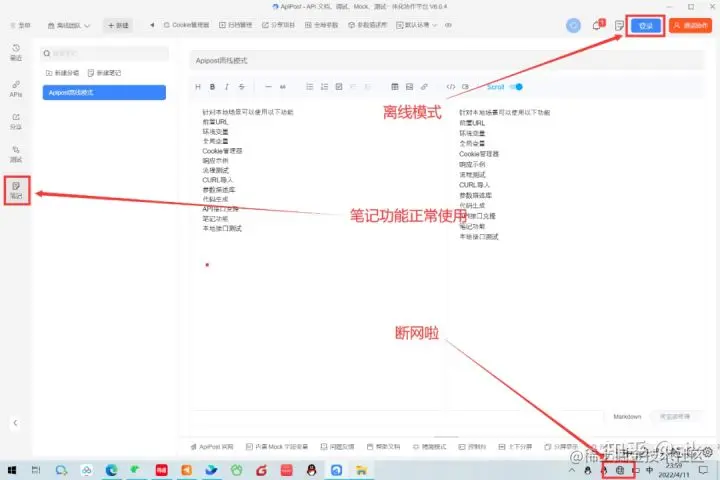Open the notes icon beside the login button
Viewport: 720px width, 480px height.
pos(619,26)
